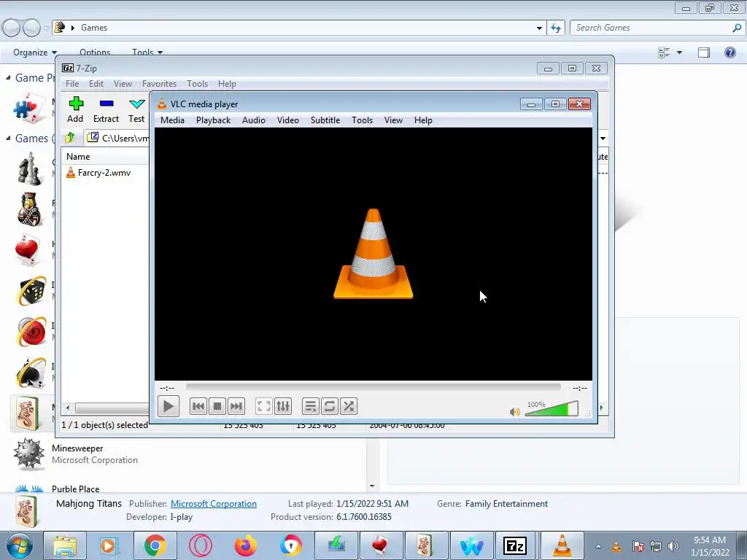Viewport: 747px width, 560px height.
Task: Select Hearts game icon
Action: coord(27,249)
